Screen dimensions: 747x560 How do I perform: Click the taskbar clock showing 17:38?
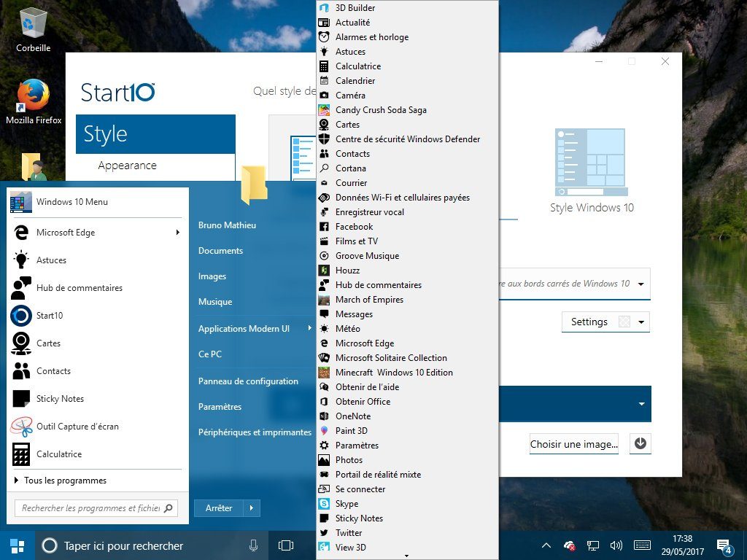click(682, 545)
